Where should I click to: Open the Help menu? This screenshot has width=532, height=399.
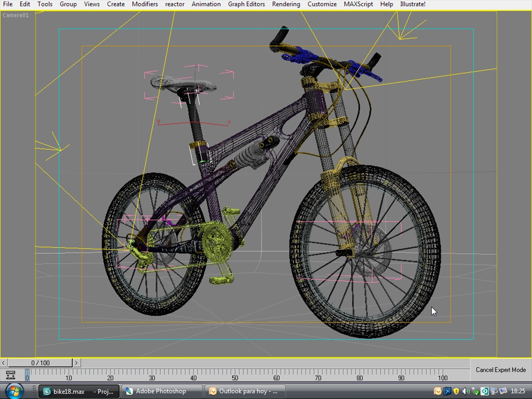386,4
